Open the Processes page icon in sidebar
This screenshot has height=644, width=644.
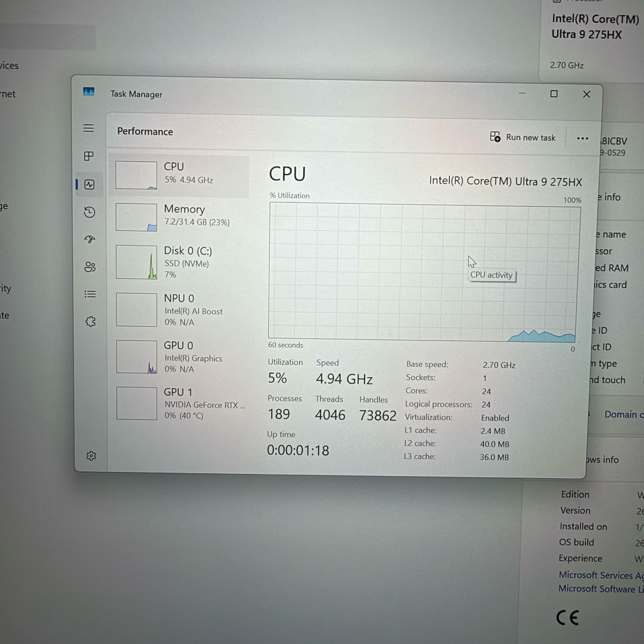click(x=89, y=156)
